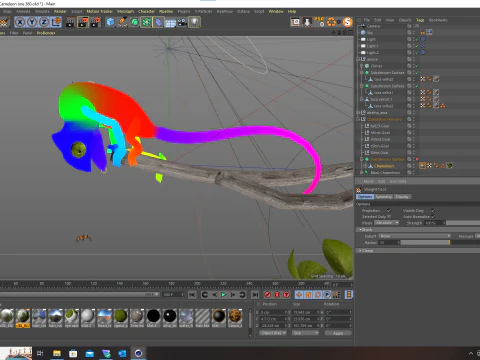Image resolution: width=480 pixels, height=360 pixels.
Task: Toggle Selected Only checkbox
Action: [389, 217]
